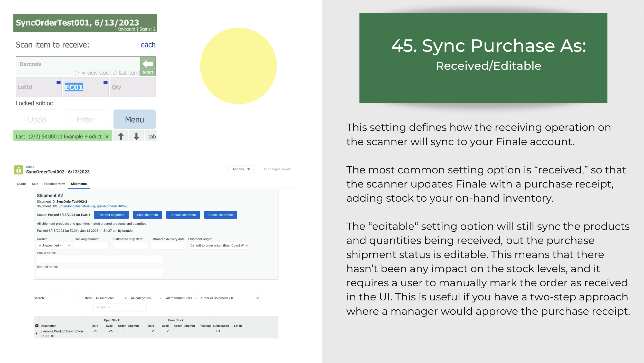
Task: Open the All locations filter dropdown
Action: [111, 298]
